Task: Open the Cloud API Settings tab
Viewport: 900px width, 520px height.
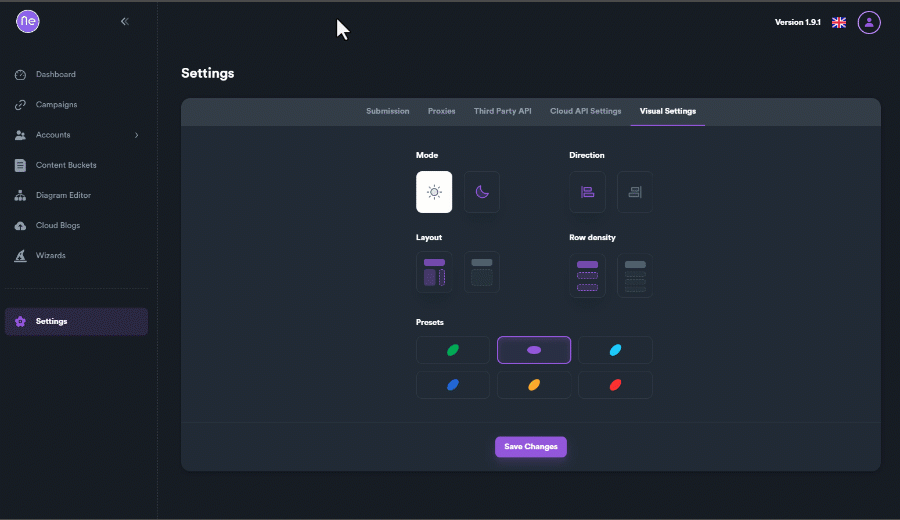Action: tap(585, 111)
